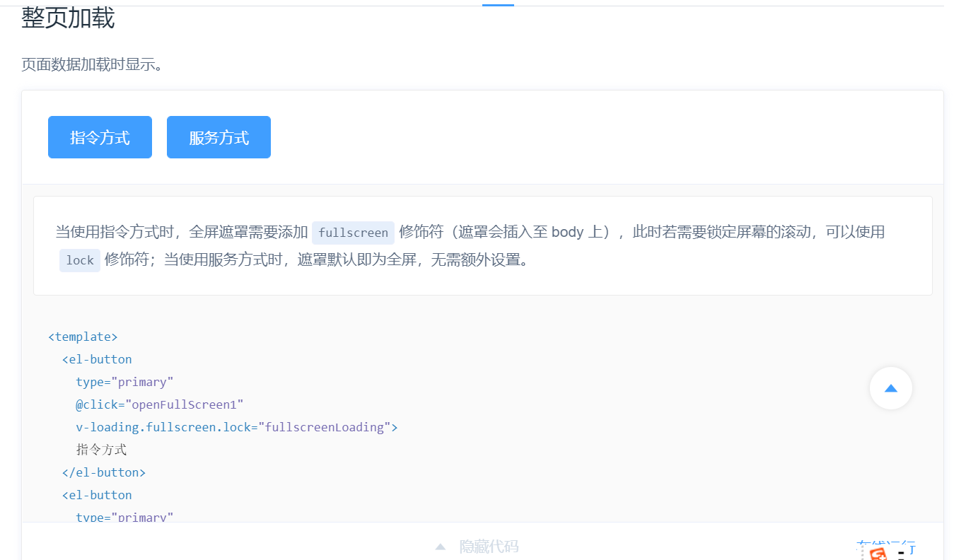Click the @click="openFullScreen1" code line
The width and height of the screenshot is (966, 560).
pyautogui.click(x=160, y=404)
